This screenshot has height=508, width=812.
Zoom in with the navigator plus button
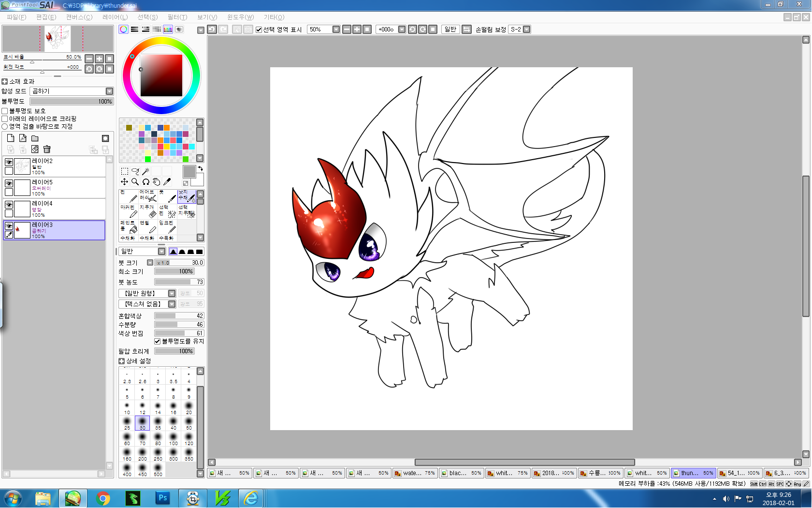tap(99, 59)
